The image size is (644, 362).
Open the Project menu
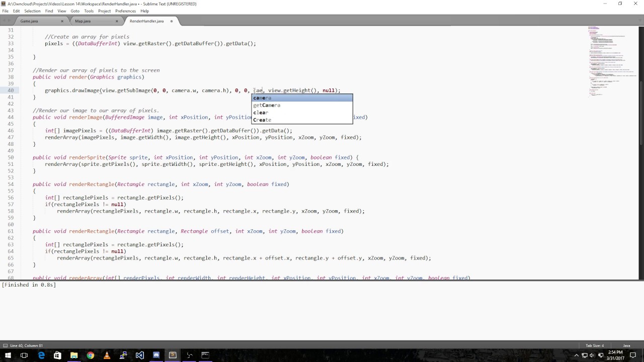104,11
